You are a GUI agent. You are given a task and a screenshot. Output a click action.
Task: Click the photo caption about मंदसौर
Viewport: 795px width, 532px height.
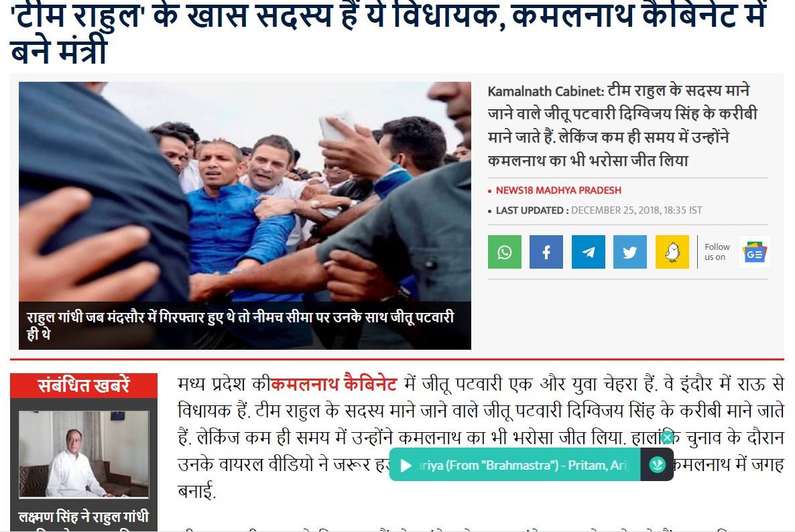coord(241,325)
